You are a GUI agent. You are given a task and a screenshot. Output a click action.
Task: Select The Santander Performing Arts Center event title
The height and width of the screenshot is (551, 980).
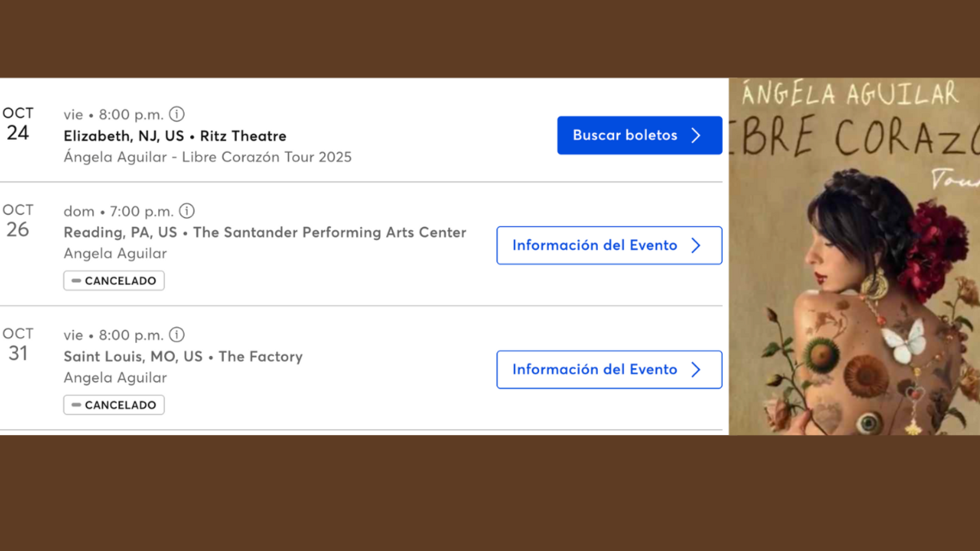pos(265,232)
